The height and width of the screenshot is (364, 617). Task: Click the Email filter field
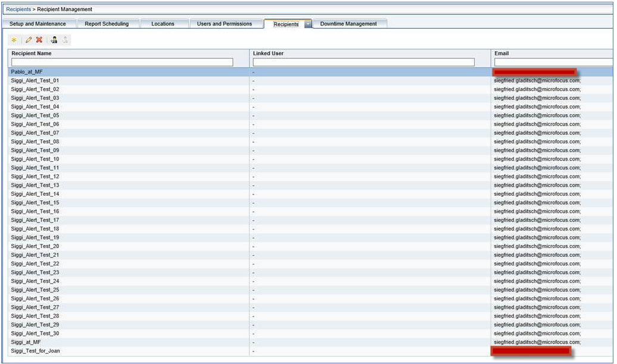coord(554,61)
